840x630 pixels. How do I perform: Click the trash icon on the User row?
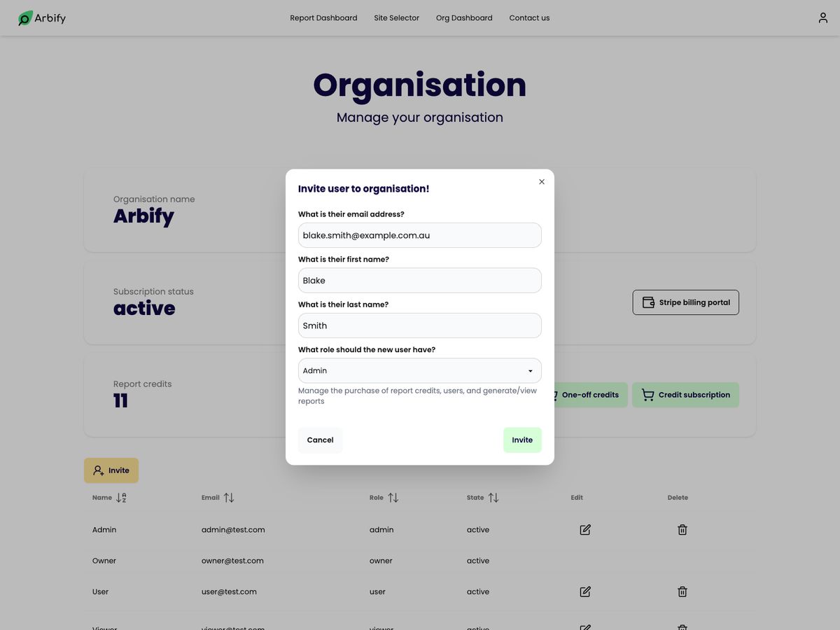pyautogui.click(x=682, y=591)
